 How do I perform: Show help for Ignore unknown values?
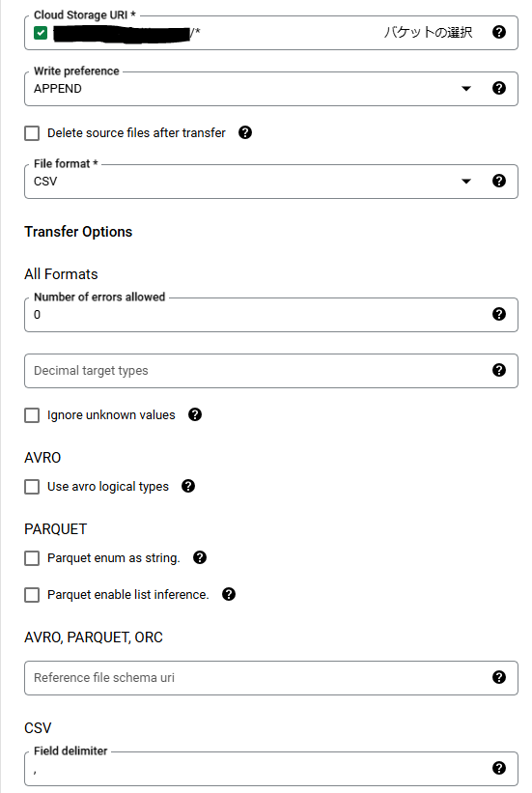195,414
